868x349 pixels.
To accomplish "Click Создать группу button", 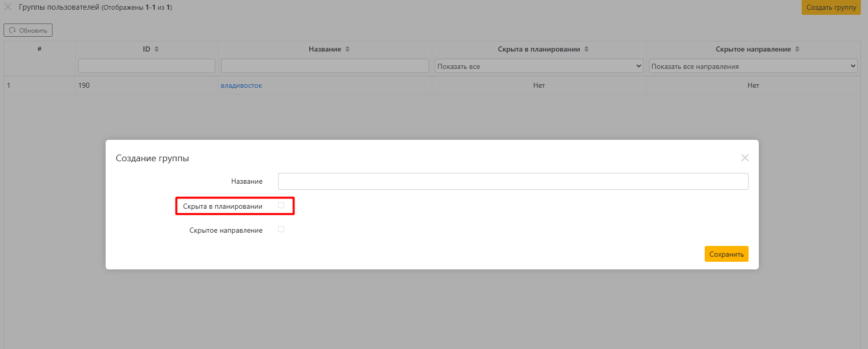I will click(831, 7).
